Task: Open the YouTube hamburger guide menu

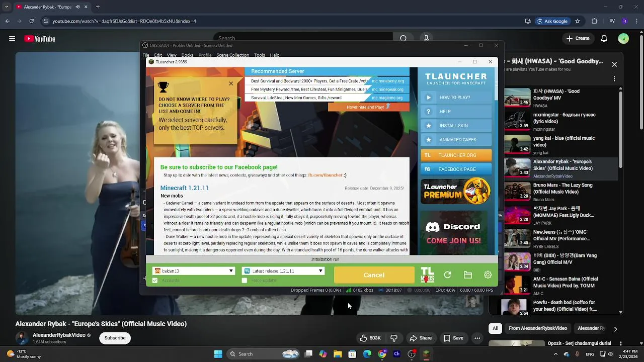Action: (x=12, y=39)
